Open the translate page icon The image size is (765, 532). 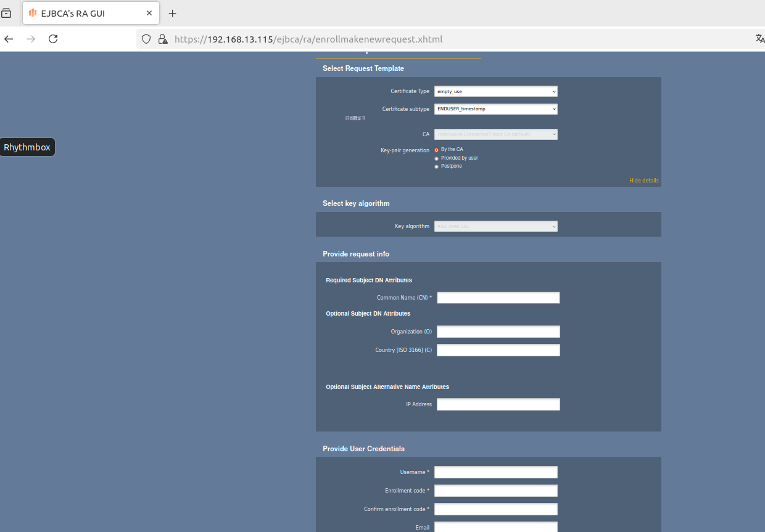click(759, 39)
